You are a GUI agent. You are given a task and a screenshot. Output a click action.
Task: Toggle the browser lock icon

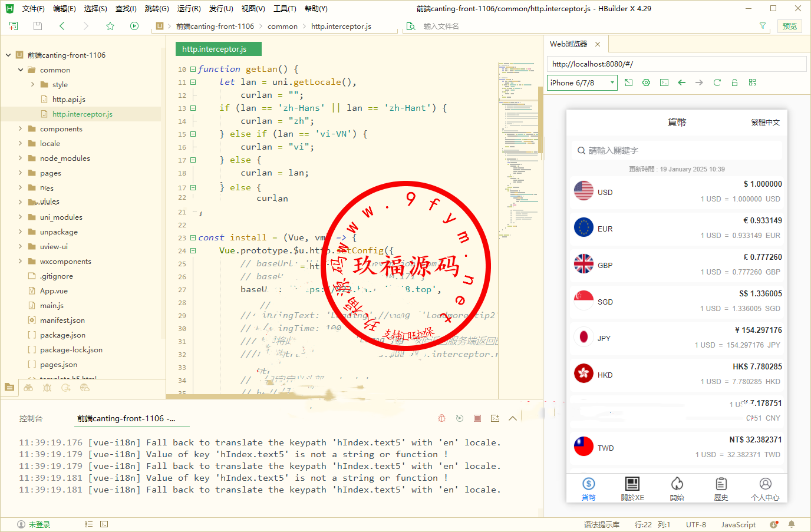point(735,82)
